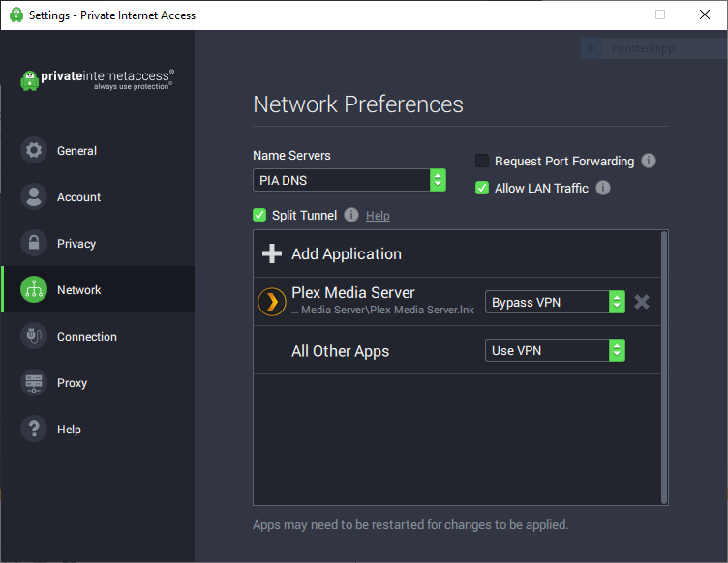Click the Account person icon
The image size is (728, 563).
(34, 197)
